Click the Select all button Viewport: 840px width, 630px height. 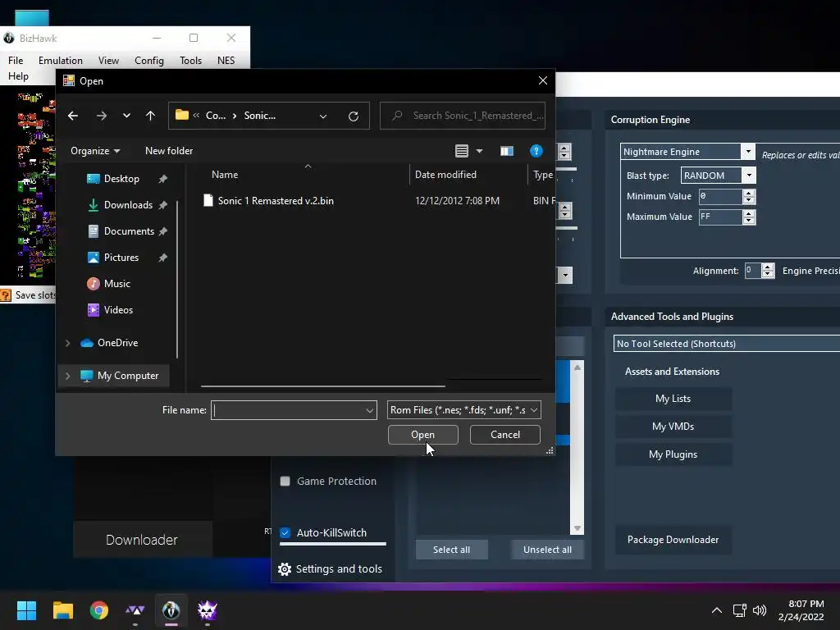452,550
